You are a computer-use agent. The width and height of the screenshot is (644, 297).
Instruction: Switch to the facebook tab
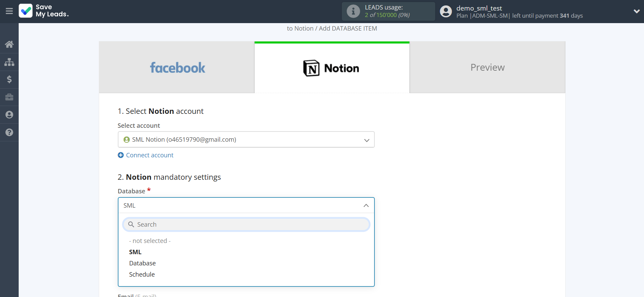coord(177,68)
